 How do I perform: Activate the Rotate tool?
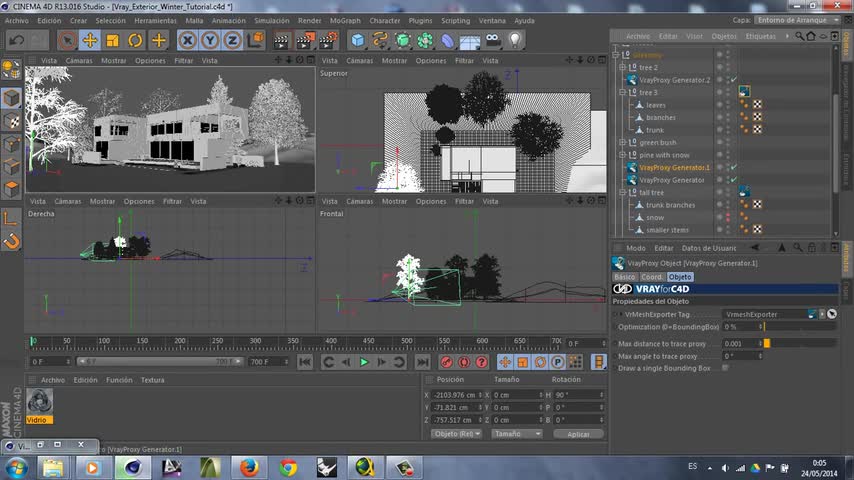[136, 40]
